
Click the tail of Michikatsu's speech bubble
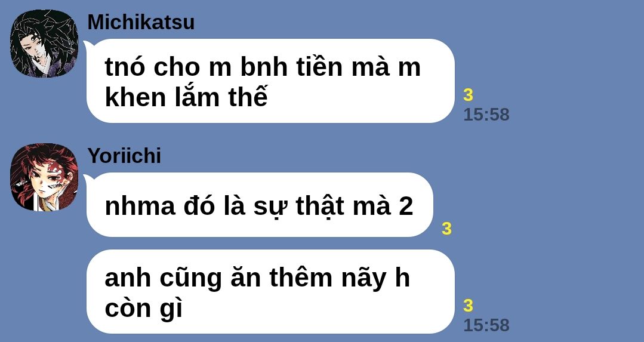tap(88, 45)
